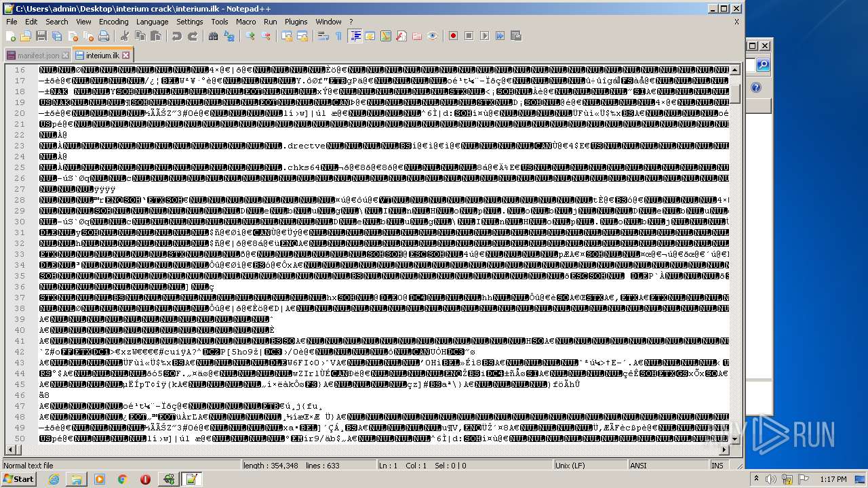This screenshot has height=488, width=868.
Task: Click the Zoom In toolbar icon
Action: click(250, 36)
